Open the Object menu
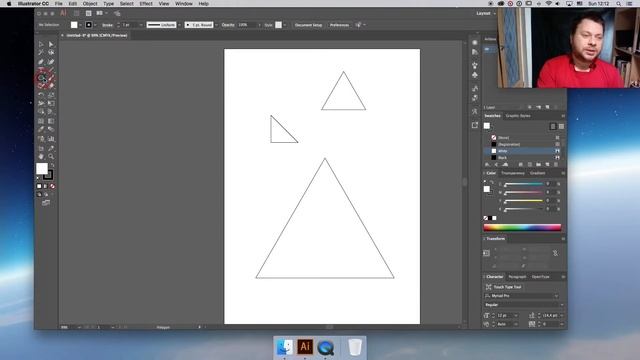640x360 pixels. (x=90, y=4)
